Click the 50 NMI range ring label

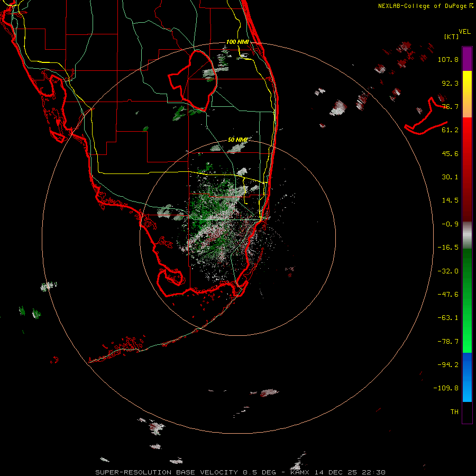tap(237, 140)
